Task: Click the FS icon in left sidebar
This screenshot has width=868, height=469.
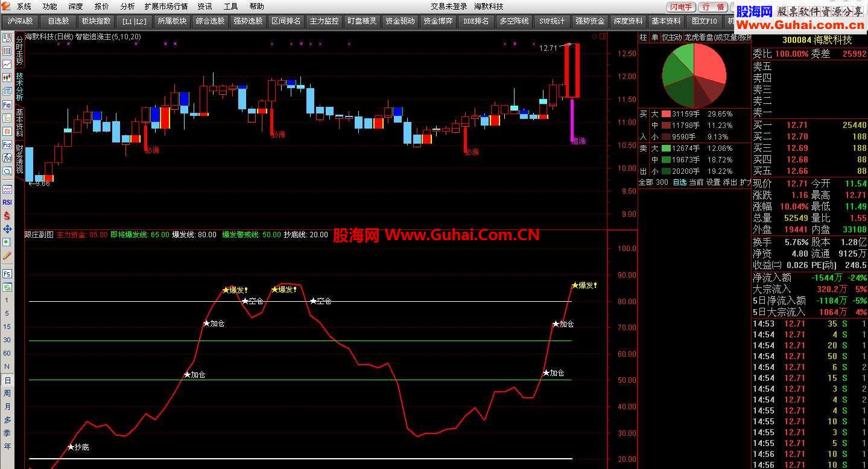Action: click(7, 275)
